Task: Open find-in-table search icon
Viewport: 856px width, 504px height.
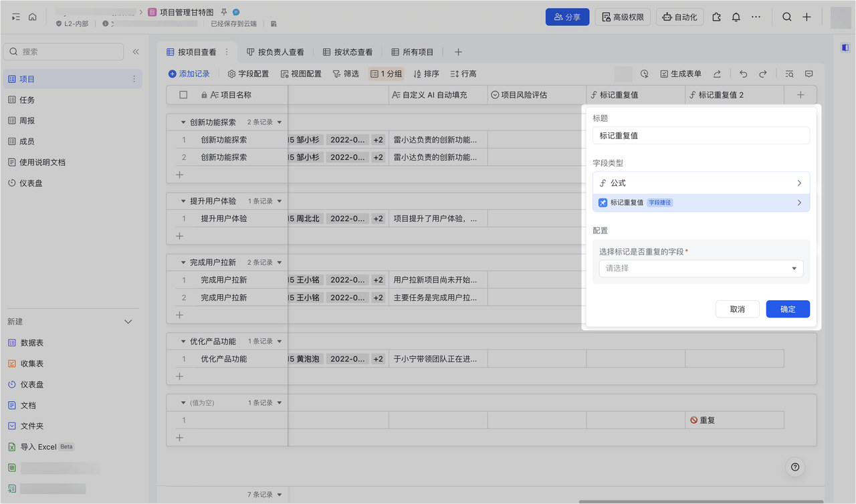Action: coord(789,74)
